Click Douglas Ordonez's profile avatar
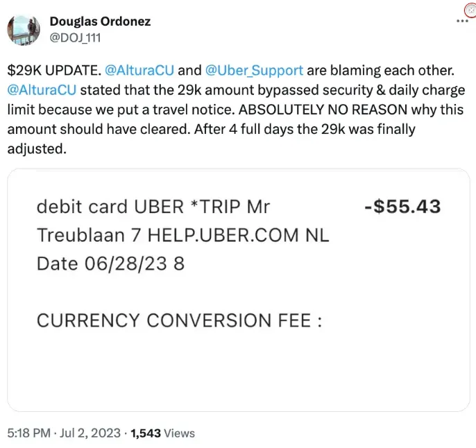The height and width of the screenshot is (448, 476). tap(24, 28)
